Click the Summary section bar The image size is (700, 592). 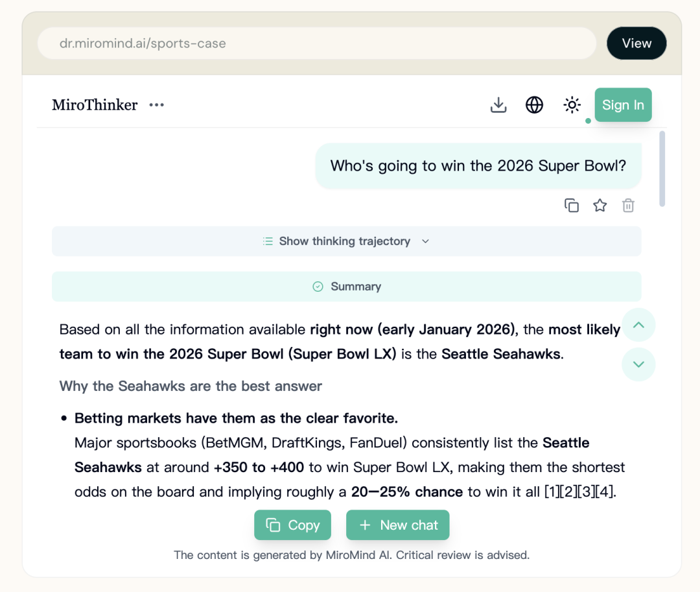pos(346,287)
